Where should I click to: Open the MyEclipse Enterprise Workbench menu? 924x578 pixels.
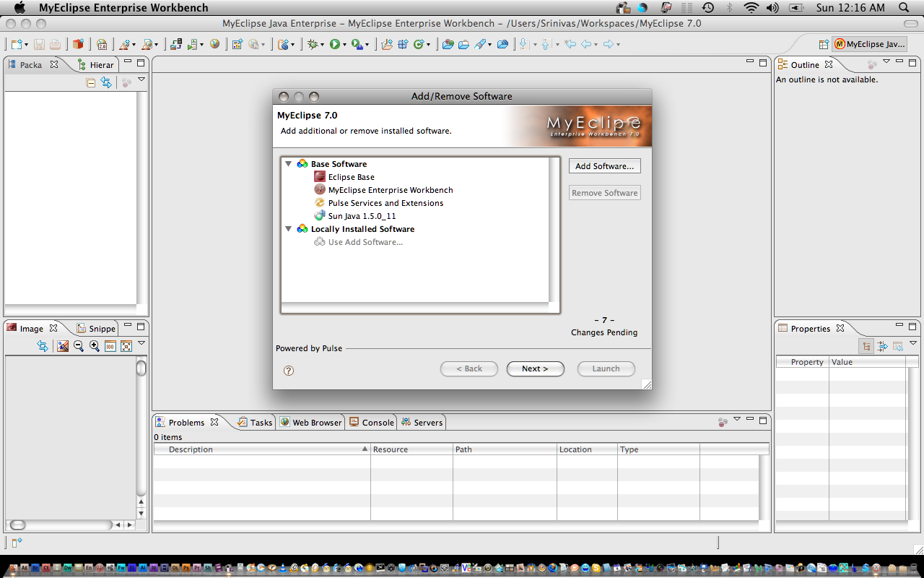[x=123, y=8]
